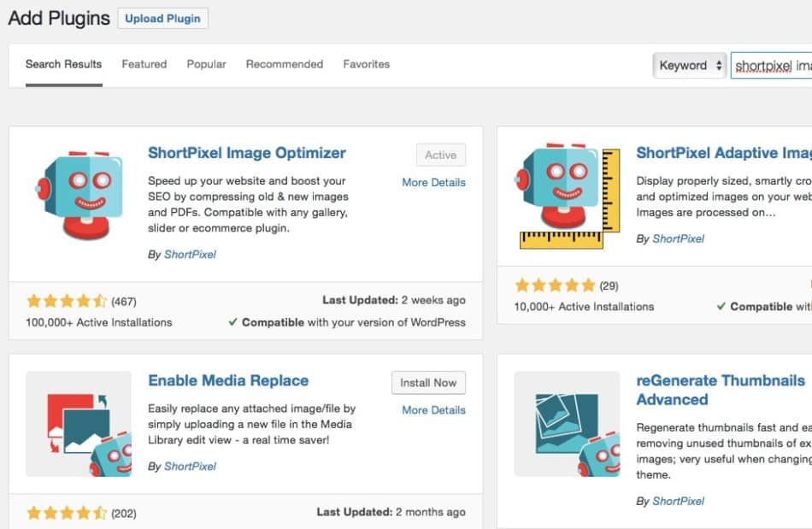Click the 'Speed up your website' plugin description
This screenshot has height=529, width=812.
[x=248, y=204]
